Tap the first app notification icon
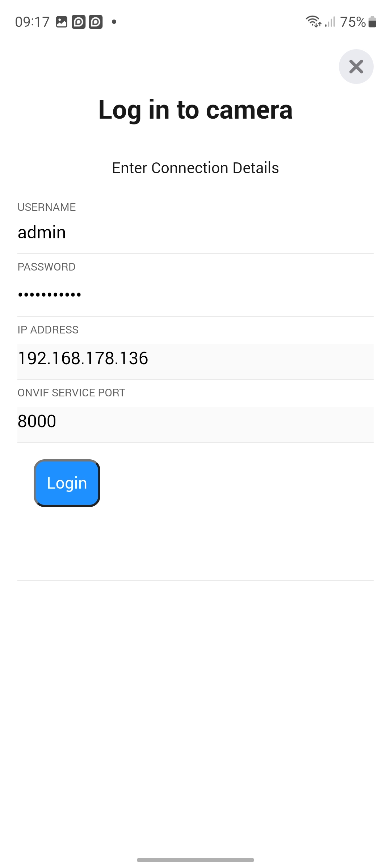This screenshot has width=391, height=868. coord(79,22)
